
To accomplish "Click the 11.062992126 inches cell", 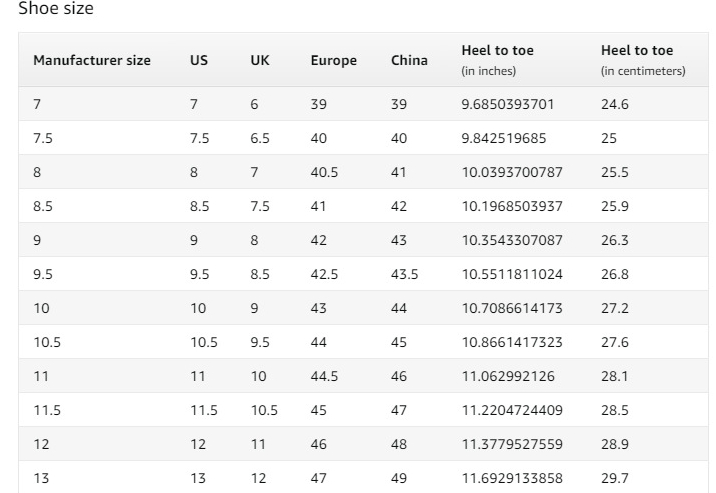I will pyautogui.click(x=508, y=376).
